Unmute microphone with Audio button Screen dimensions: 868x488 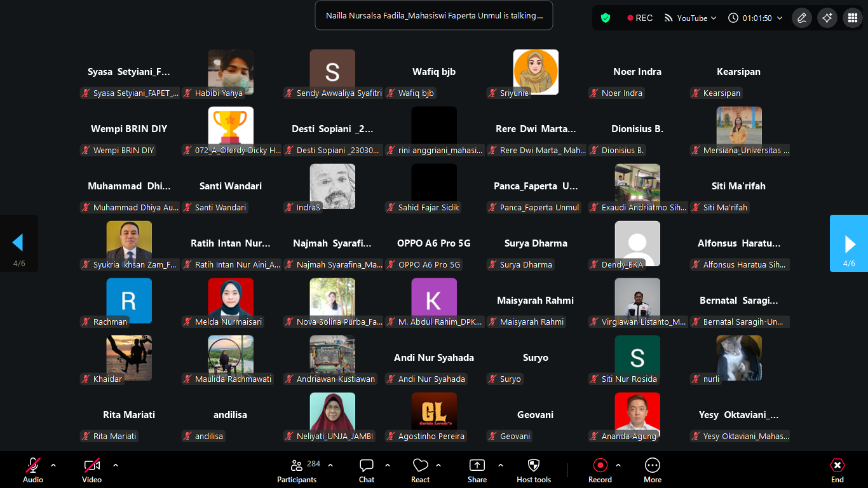click(x=33, y=470)
